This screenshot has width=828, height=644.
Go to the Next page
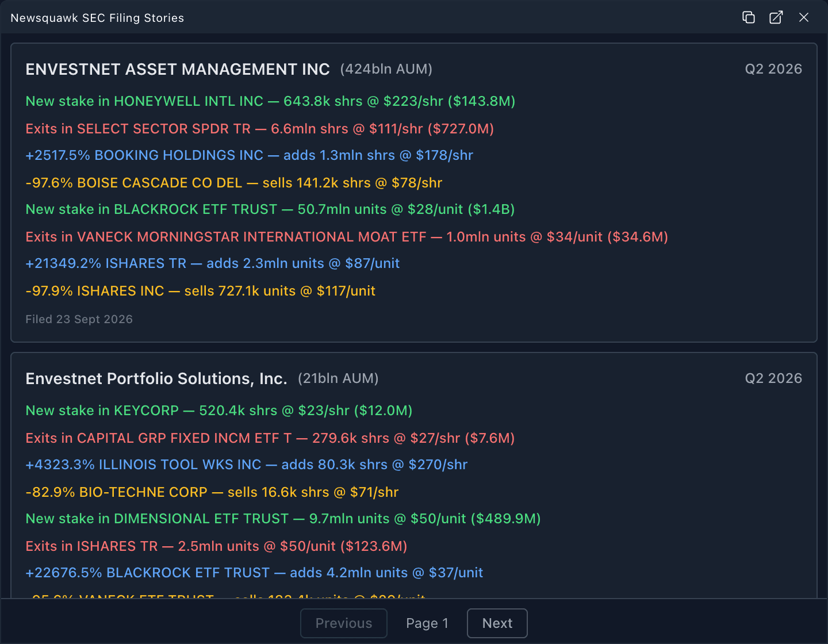(x=497, y=623)
